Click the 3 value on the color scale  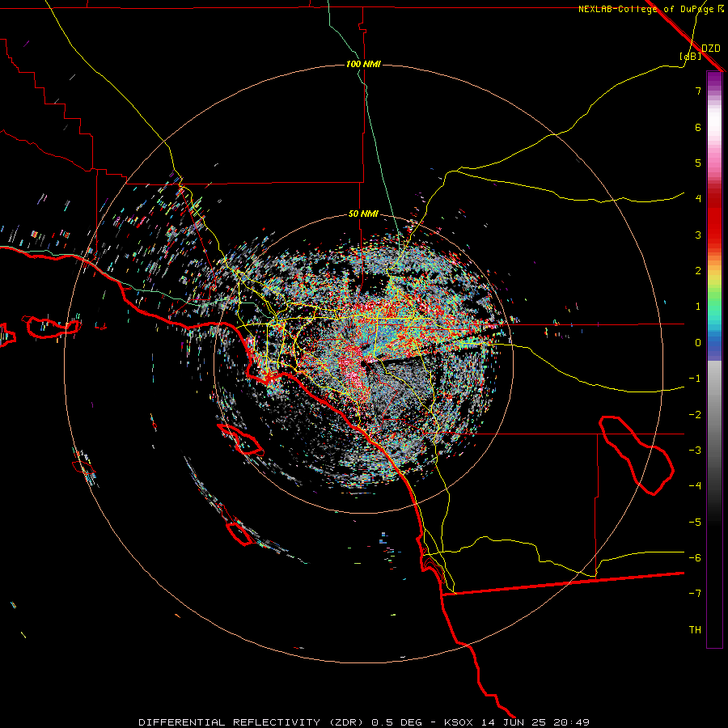pyautogui.click(x=698, y=235)
